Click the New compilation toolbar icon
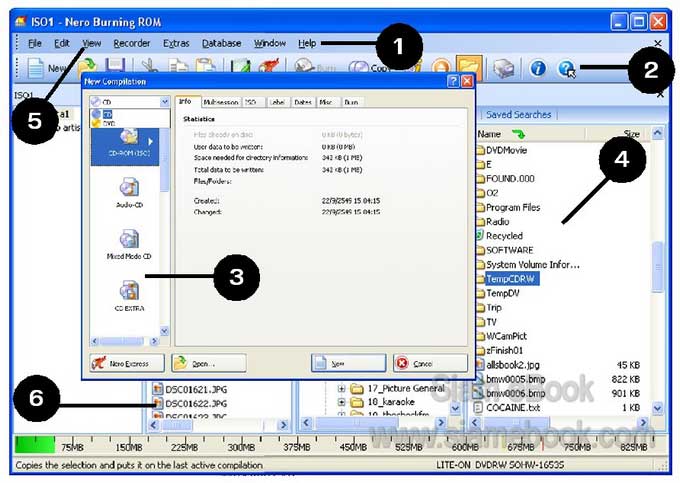The image size is (680, 483). click(36, 68)
